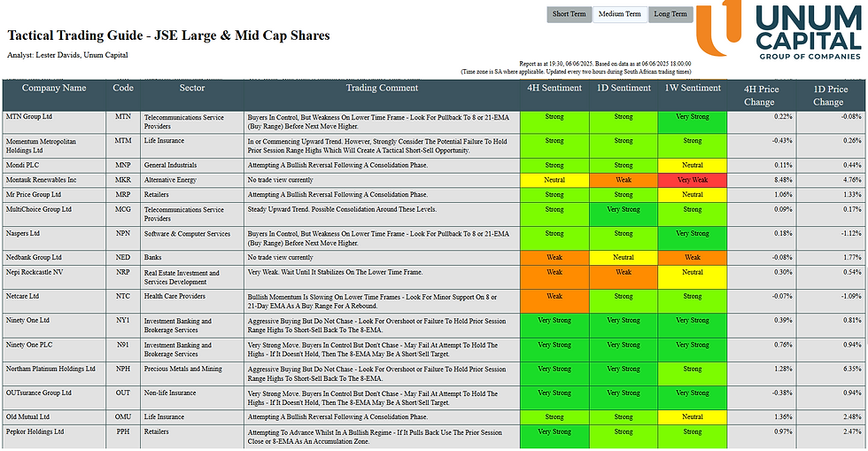Screen dimensions: 868x451
Task: Select OUTsurance Group Ltd company name
Action: 39,393
